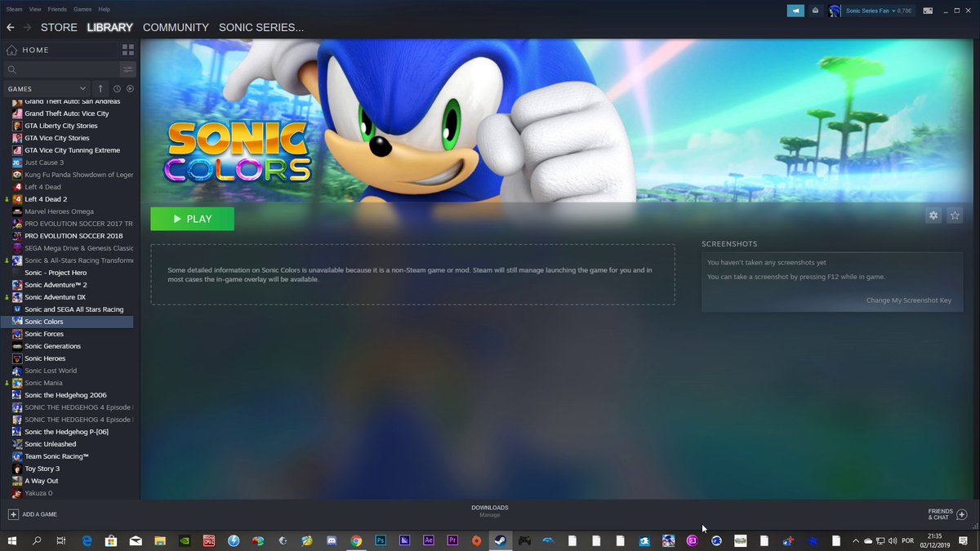Select A Way Out
Image resolution: width=980 pixels, height=551 pixels.
[41, 481]
